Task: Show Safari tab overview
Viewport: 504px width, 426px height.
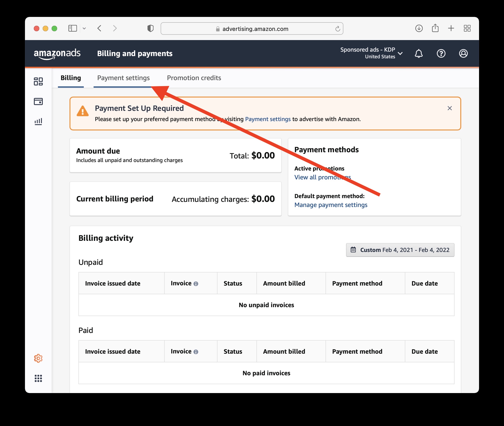Action: tap(467, 28)
